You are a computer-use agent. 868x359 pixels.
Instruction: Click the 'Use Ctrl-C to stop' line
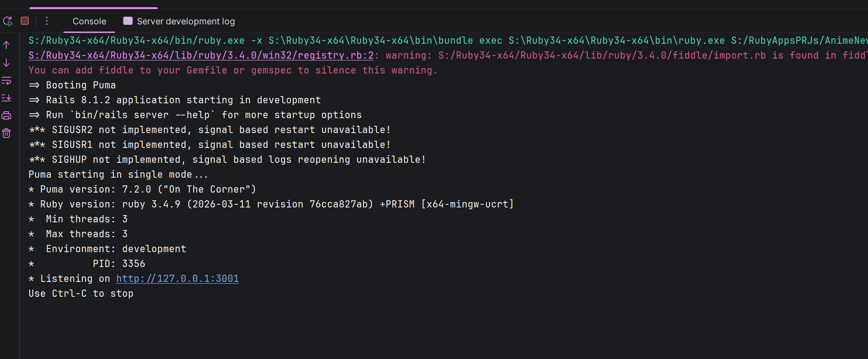click(x=81, y=294)
